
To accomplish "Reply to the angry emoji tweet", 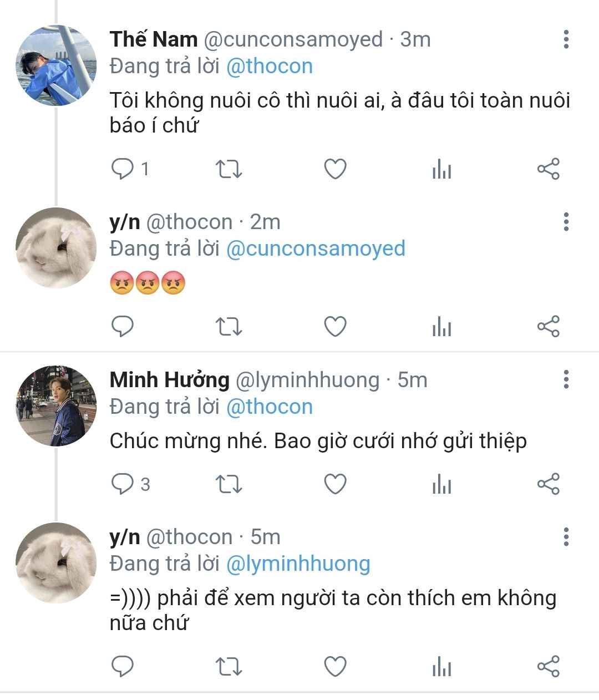I will (x=123, y=327).
